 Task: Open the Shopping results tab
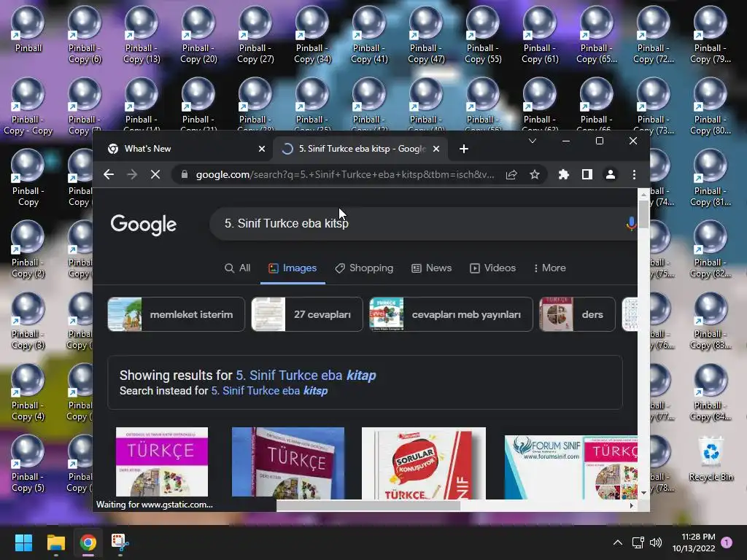point(364,268)
